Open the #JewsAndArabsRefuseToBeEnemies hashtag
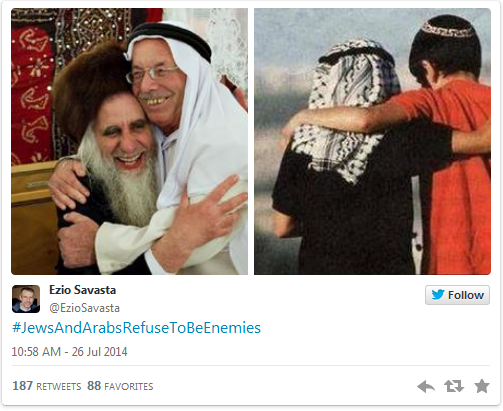The height and width of the screenshot is (411, 503). click(136, 328)
